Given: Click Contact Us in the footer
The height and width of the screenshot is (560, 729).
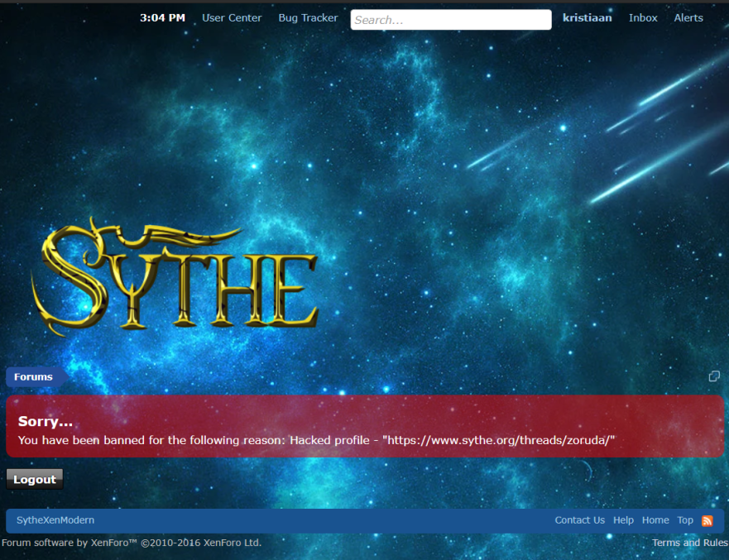Looking at the screenshot, I should click(x=580, y=520).
